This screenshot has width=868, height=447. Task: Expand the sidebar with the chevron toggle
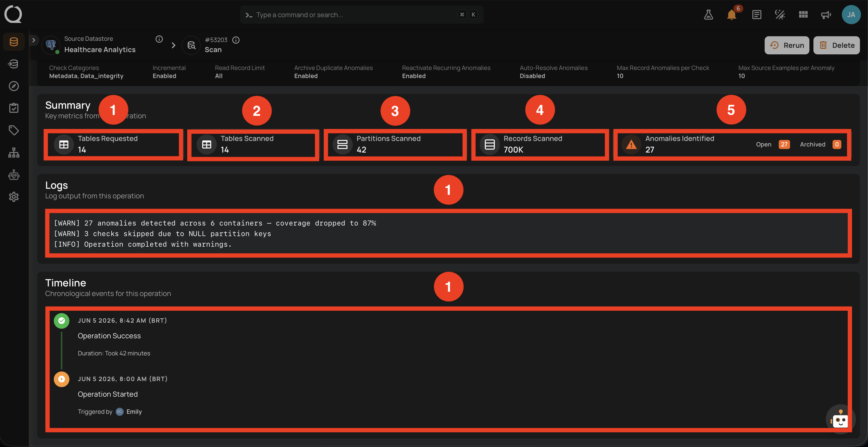[x=34, y=40]
